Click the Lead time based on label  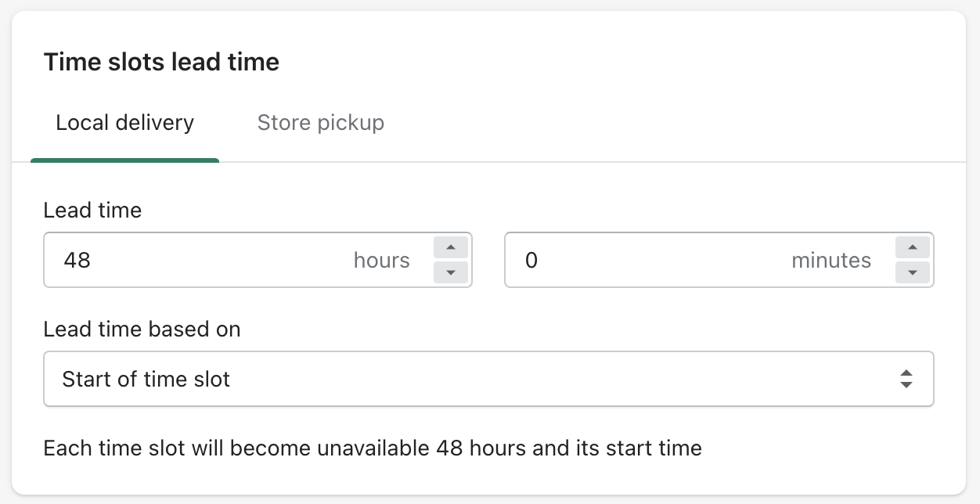pyautogui.click(x=142, y=329)
